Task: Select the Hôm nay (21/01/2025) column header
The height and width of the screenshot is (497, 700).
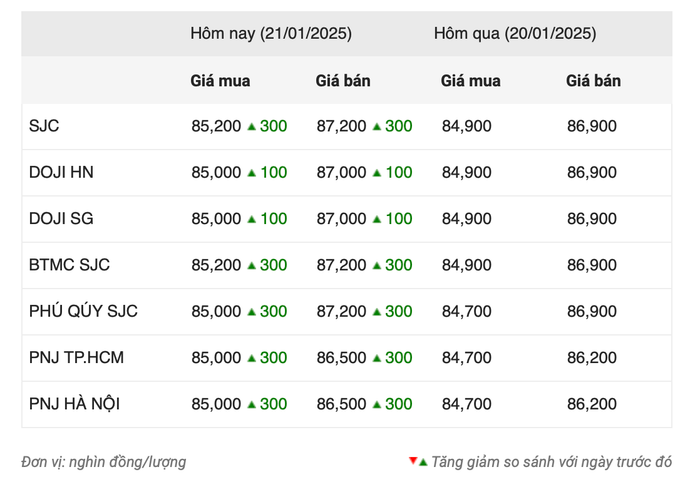Action: click(x=271, y=33)
